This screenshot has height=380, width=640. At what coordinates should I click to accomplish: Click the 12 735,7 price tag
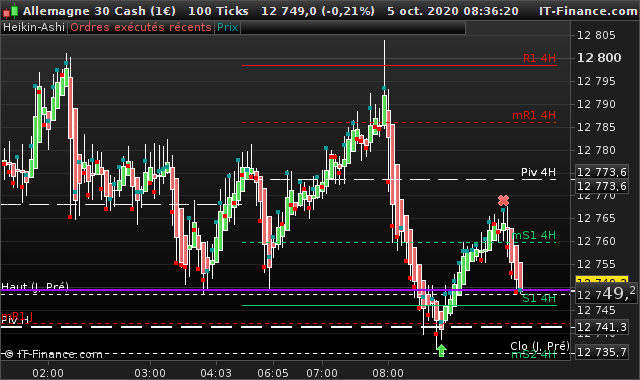point(602,352)
